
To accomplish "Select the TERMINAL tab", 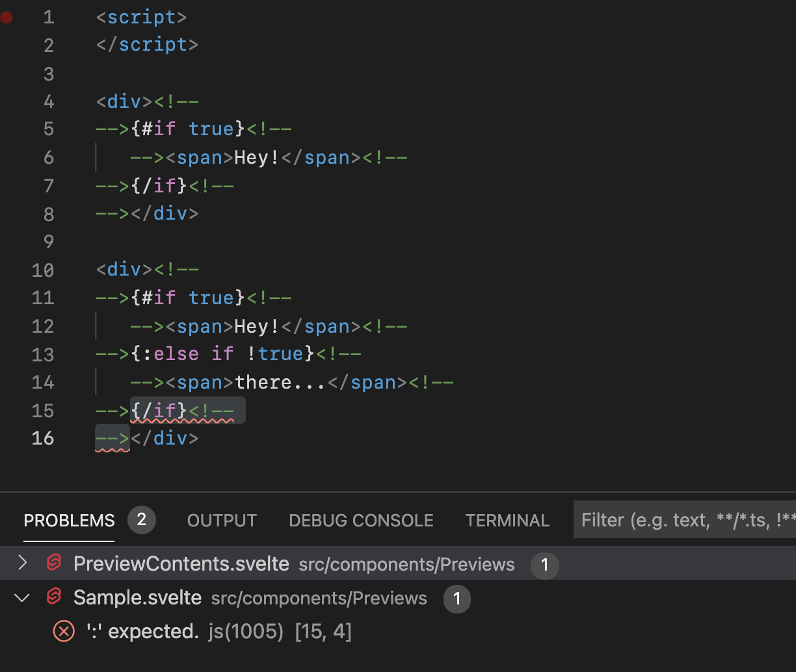I will click(x=507, y=520).
